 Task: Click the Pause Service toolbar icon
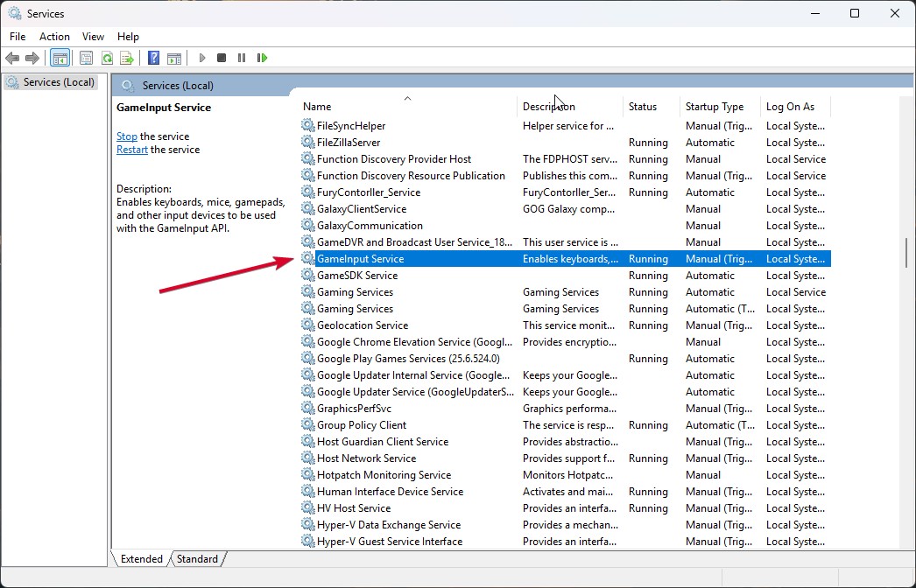pyautogui.click(x=242, y=58)
